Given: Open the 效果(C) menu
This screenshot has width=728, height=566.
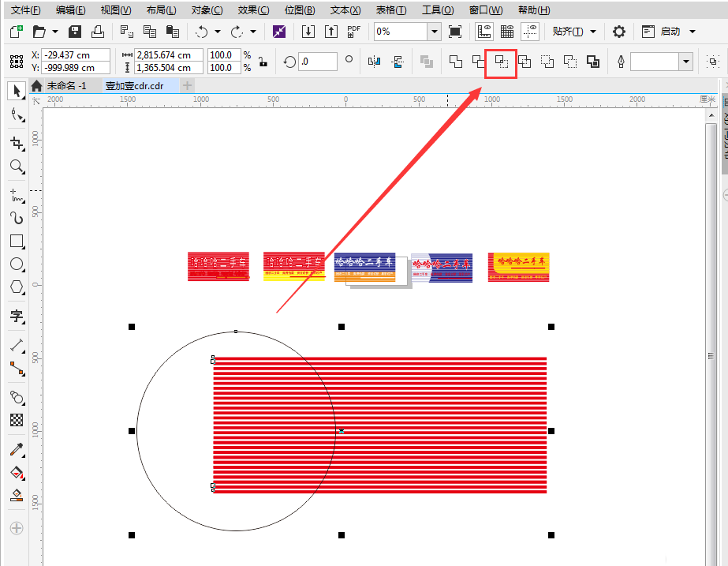Looking at the screenshot, I should (253, 10).
